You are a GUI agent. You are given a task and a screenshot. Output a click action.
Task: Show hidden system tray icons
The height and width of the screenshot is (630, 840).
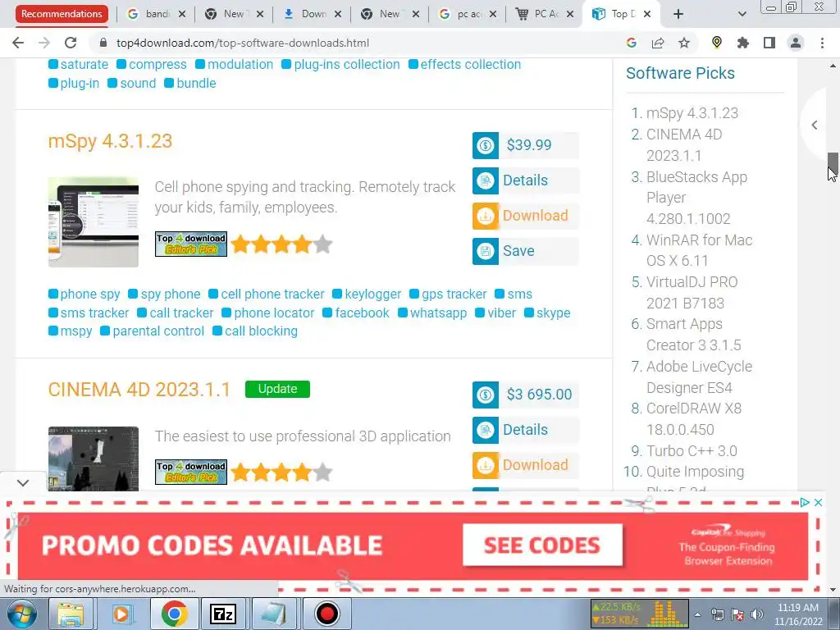pyautogui.click(x=697, y=614)
